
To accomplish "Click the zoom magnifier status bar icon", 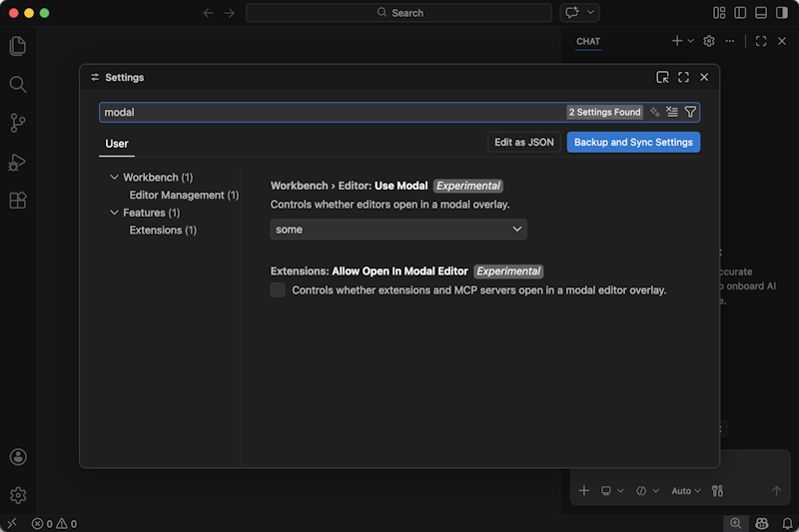I will (735, 523).
